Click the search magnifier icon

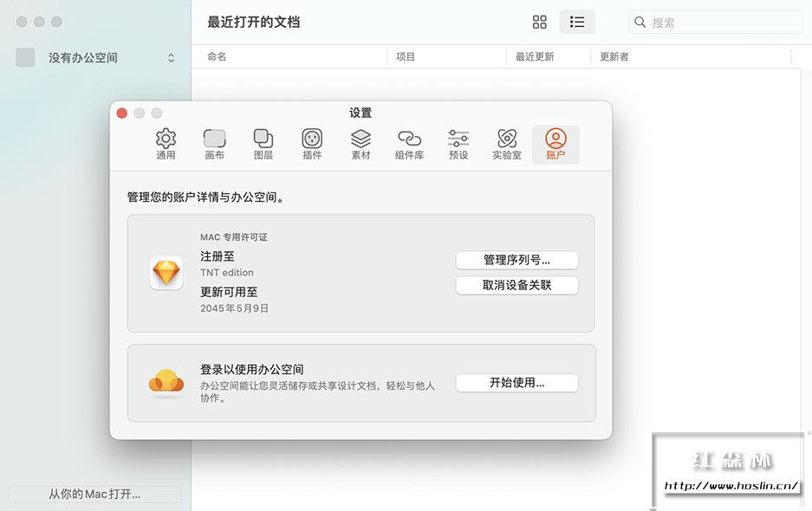click(640, 23)
